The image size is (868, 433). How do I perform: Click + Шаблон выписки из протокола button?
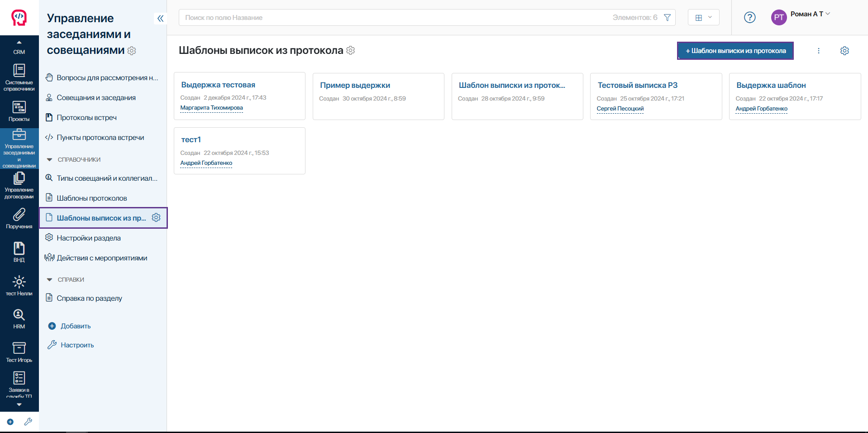click(x=735, y=51)
